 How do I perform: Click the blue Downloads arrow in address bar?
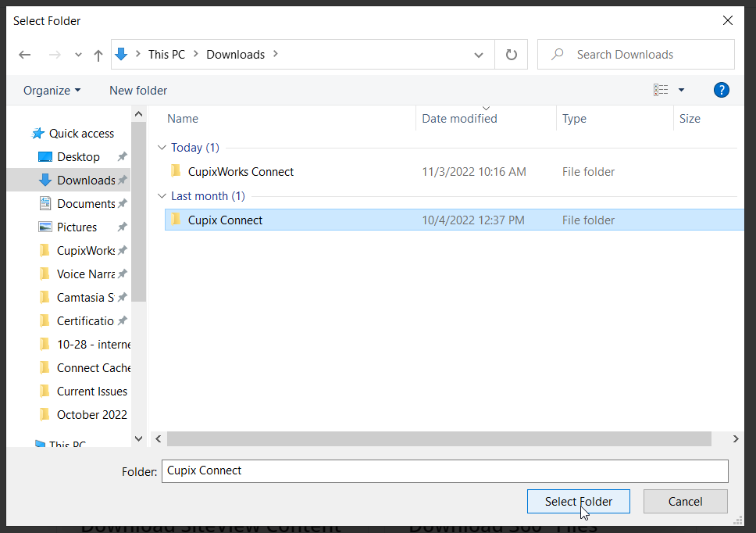tap(122, 54)
